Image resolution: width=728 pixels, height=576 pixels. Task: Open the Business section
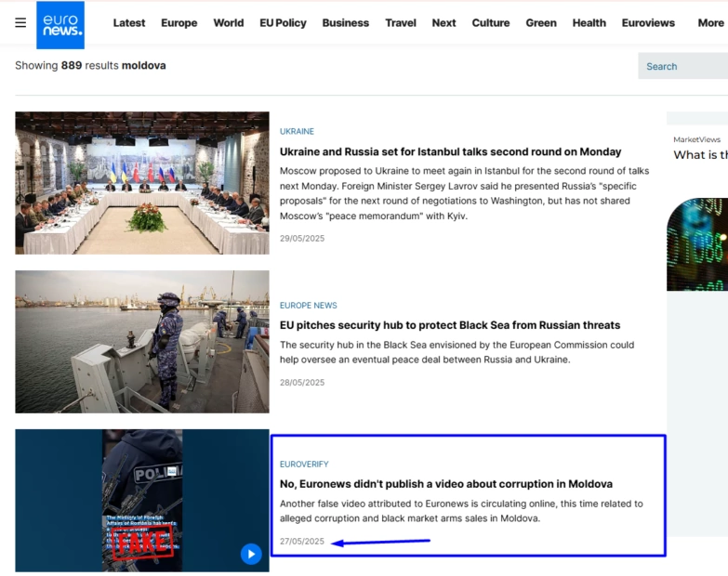(x=346, y=22)
